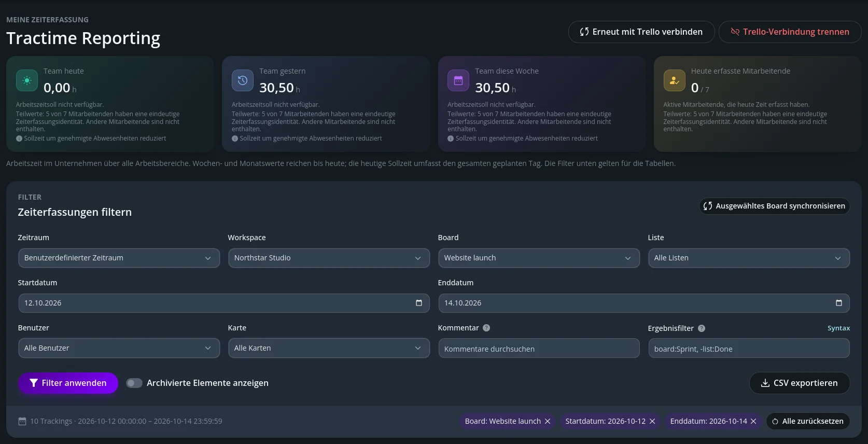868x444 pixels.
Task: Click the help icon next to Ergebnisfilter
Action: coord(702,328)
